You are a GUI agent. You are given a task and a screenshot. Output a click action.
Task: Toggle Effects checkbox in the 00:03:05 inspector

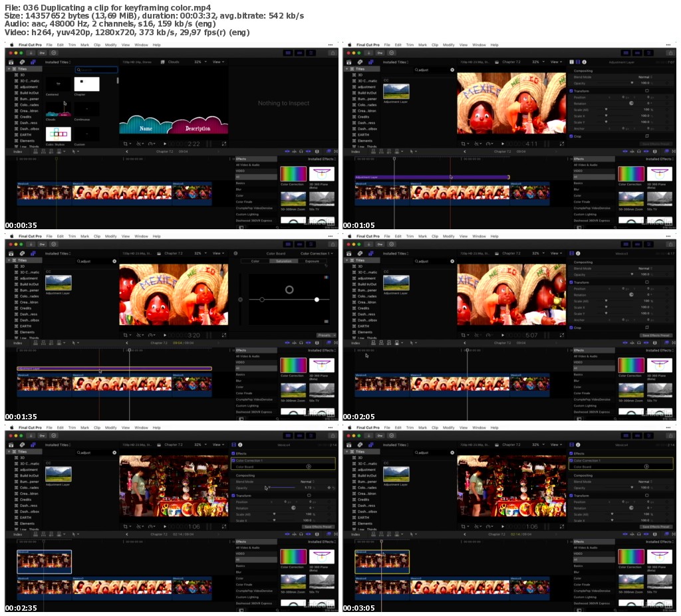(x=571, y=454)
